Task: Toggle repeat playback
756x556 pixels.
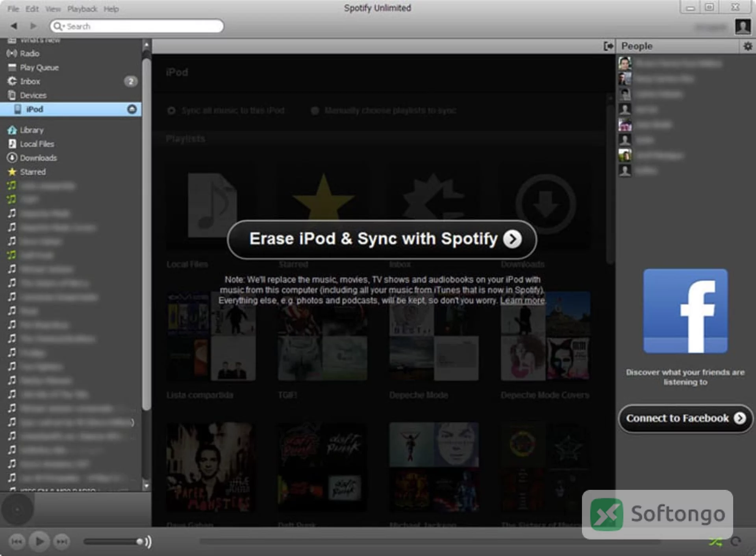Action: (736, 542)
